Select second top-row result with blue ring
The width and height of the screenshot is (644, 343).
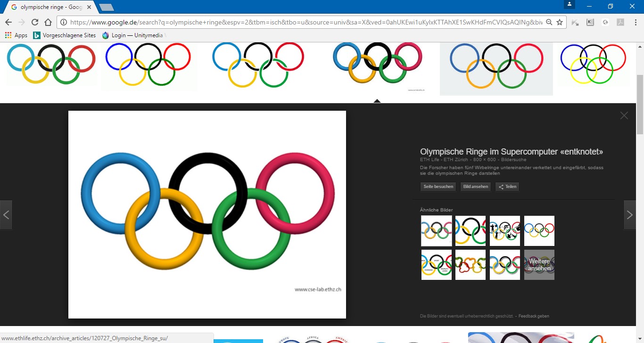pyautogui.click(x=149, y=65)
